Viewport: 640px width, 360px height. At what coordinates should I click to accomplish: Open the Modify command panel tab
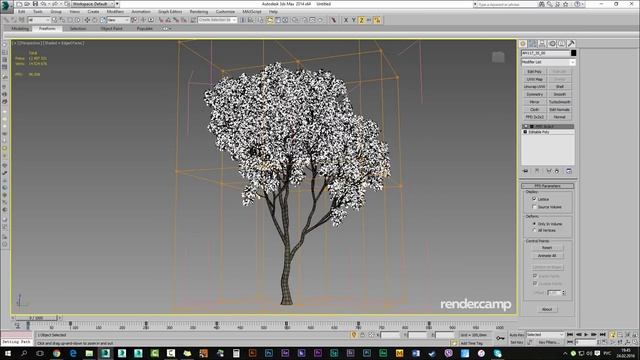point(533,44)
